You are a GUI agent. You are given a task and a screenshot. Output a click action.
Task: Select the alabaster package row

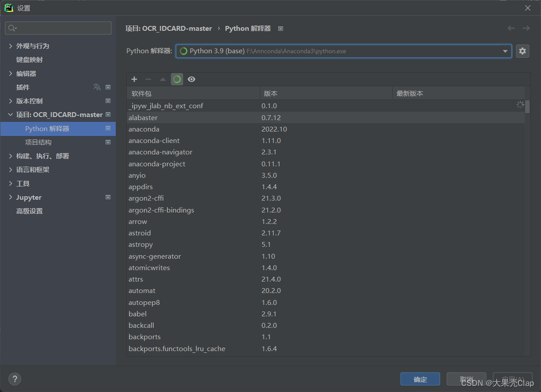coord(326,117)
